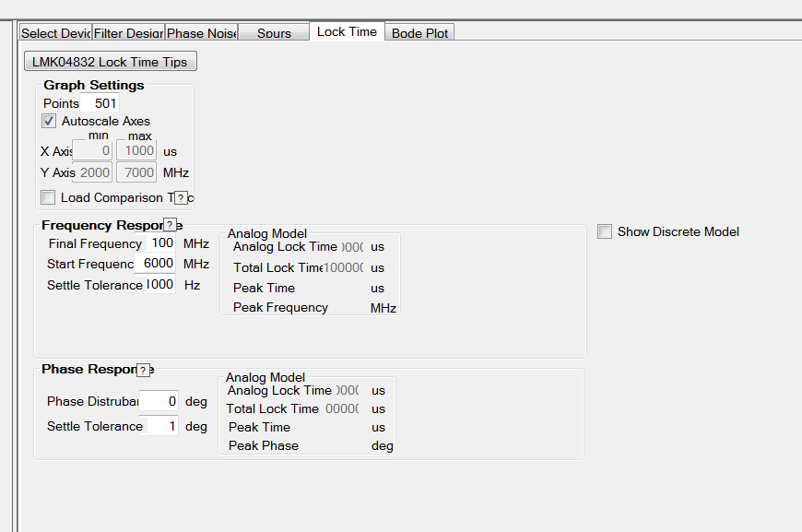Viewport: 802px width, 532px height.
Task: Click the LMK04832 Lock Time Tips button
Action: coord(110,61)
